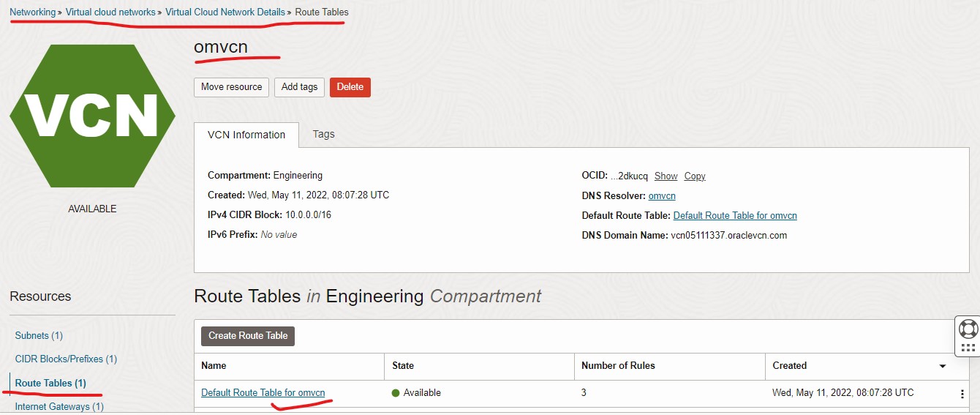980x415 pixels.
Task: Click the grid dots below help icon
Action: click(x=968, y=348)
